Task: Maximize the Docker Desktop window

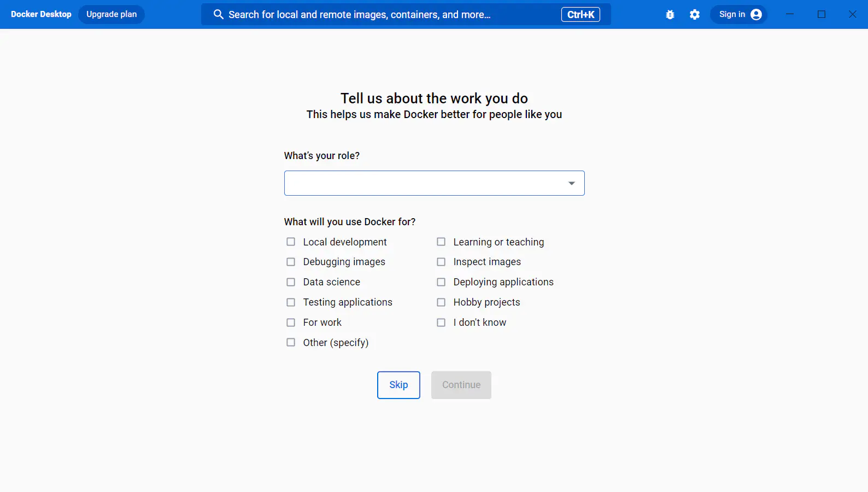Action: (822, 14)
